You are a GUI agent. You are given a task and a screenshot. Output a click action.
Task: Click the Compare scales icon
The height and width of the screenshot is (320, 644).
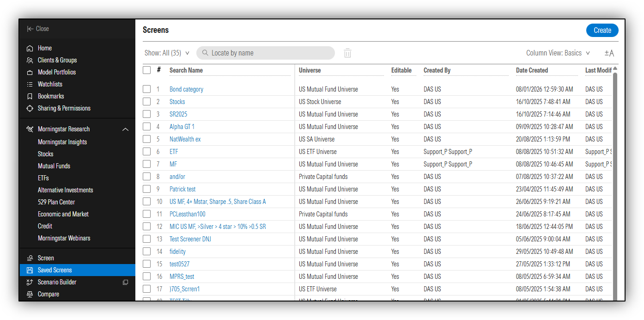tap(30, 294)
